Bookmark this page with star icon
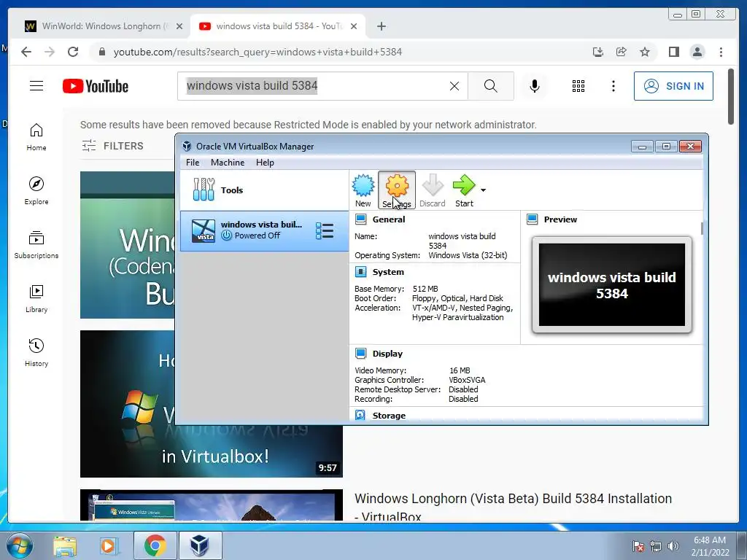Screen dimensions: 747x560 pyautogui.click(x=645, y=52)
